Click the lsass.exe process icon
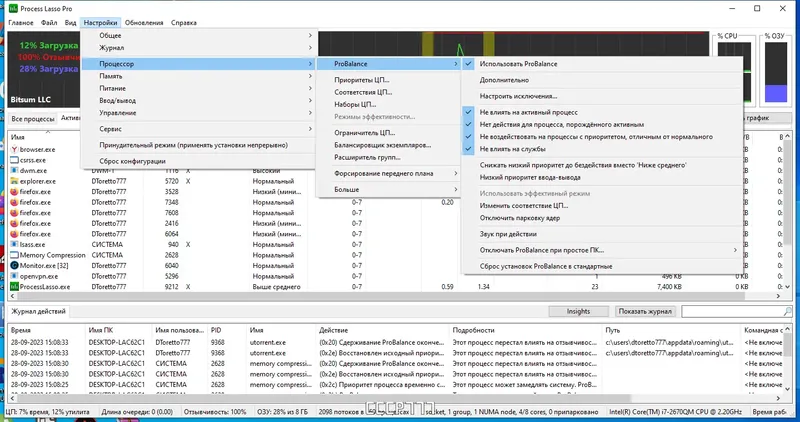800x422 pixels. (x=14, y=244)
